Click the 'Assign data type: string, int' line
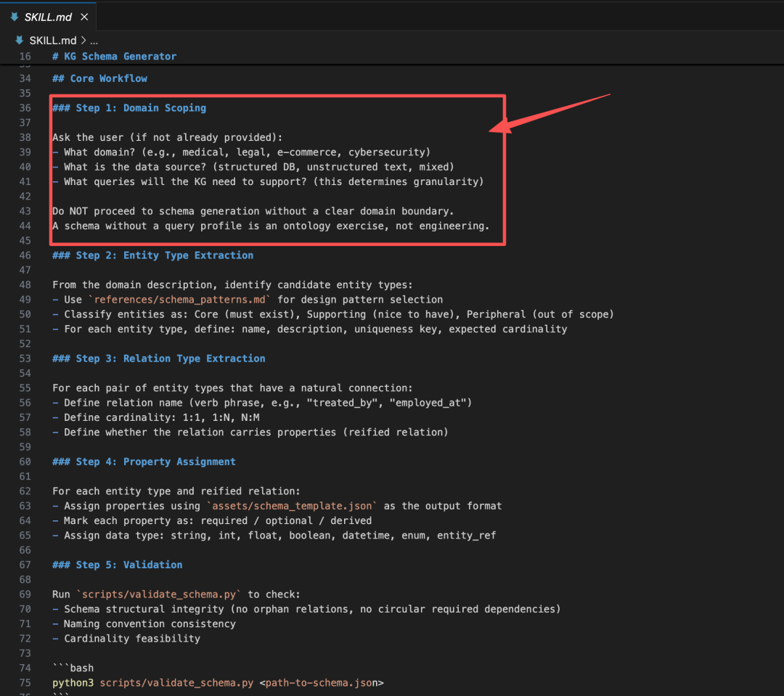The image size is (784, 696). tap(274, 536)
